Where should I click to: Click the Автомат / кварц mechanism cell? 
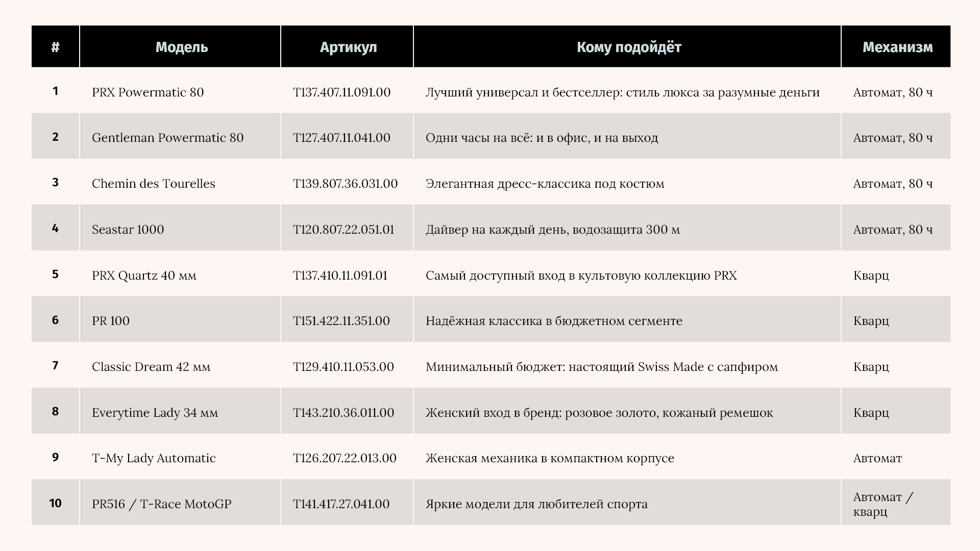[x=896, y=503]
